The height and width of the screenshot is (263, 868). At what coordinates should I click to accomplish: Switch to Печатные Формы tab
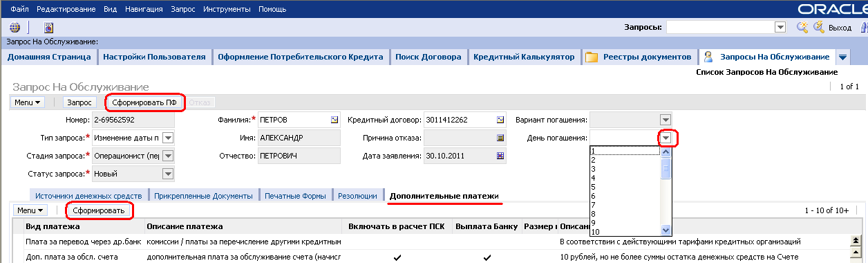pyautogui.click(x=295, y=196)
